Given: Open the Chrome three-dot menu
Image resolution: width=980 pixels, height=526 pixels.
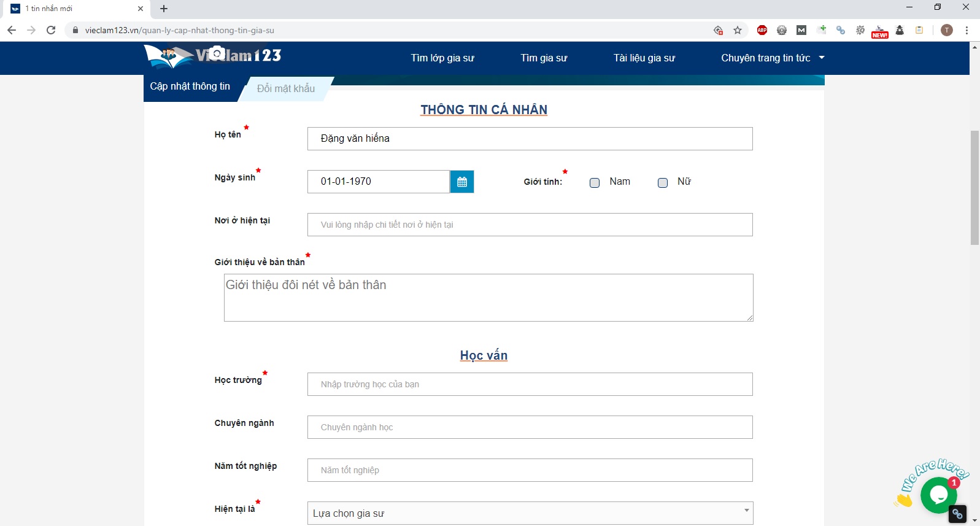Looking at the screenshot, I should [966, 30].
